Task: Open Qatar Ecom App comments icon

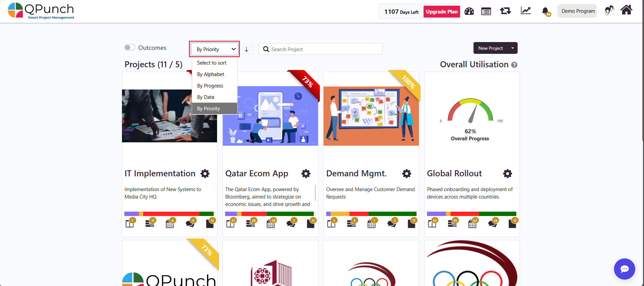Action: click(291, 223)
